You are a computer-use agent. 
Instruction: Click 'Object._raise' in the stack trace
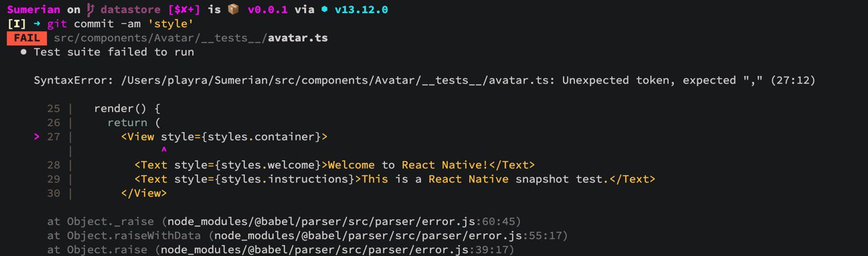(x=111, y=221)
